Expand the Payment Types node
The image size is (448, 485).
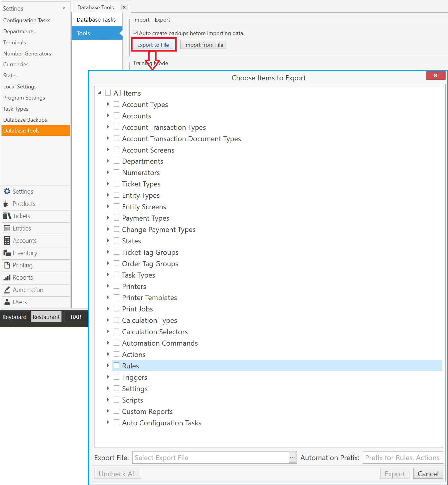coord(108,218)
